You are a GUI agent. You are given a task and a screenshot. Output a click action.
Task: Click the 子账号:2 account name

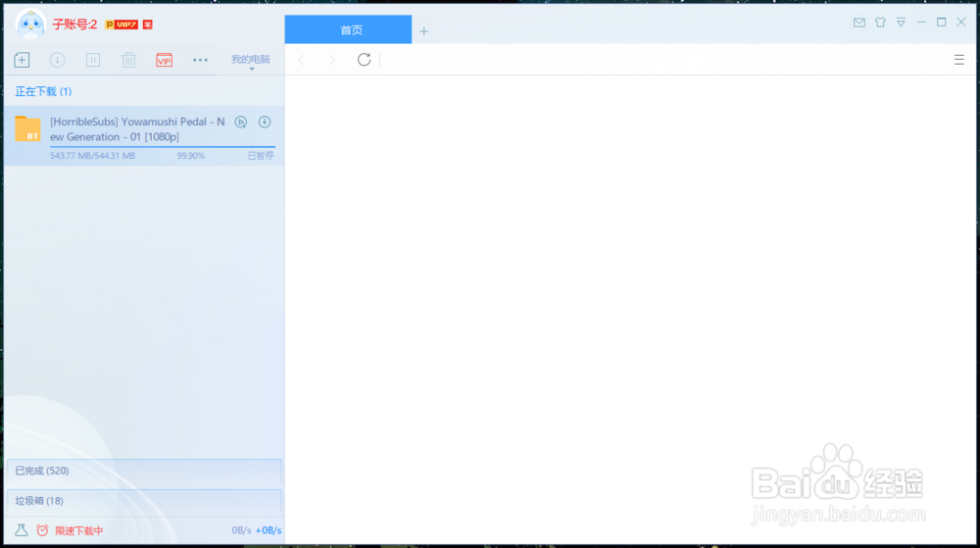point(74,25)
